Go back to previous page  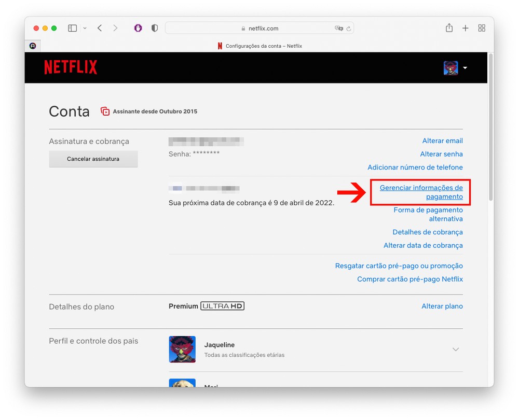click(x=100, y=28)
